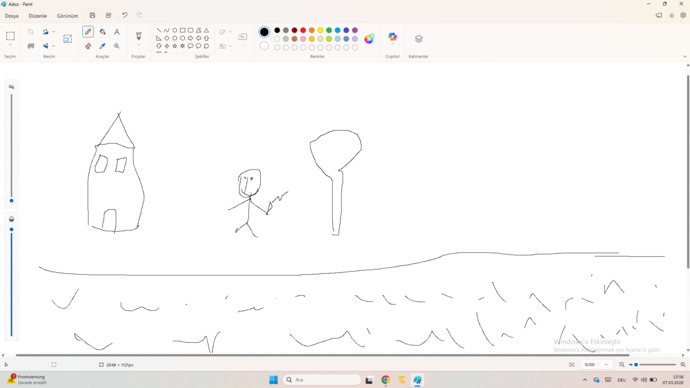Open the Edit colors wheel
This screenshot has width=690, height=388.
[369, 39]
